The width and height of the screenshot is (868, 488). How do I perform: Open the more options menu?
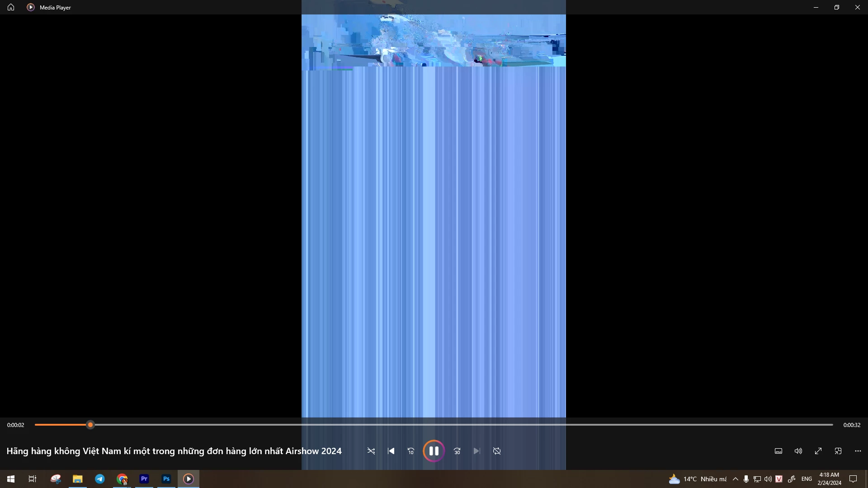point(858,451)
